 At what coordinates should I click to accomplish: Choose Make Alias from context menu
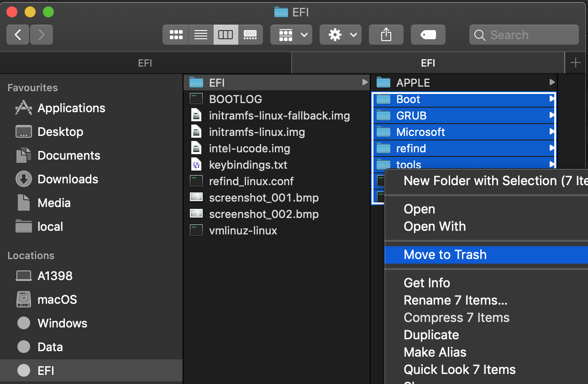point(487,353)
